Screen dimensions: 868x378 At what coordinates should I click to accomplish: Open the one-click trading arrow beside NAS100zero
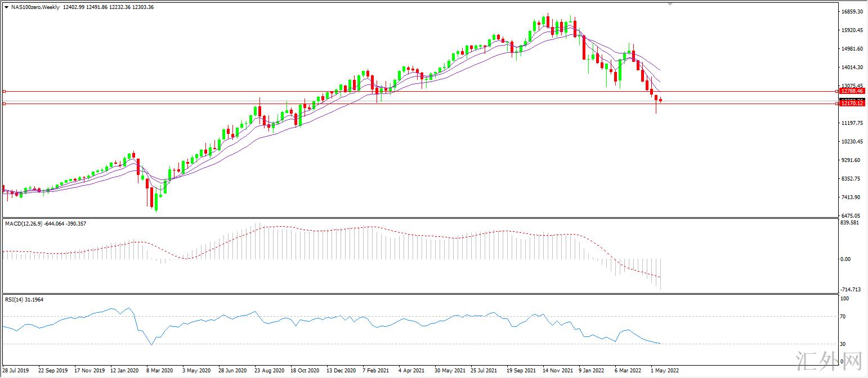click(6, 7)
